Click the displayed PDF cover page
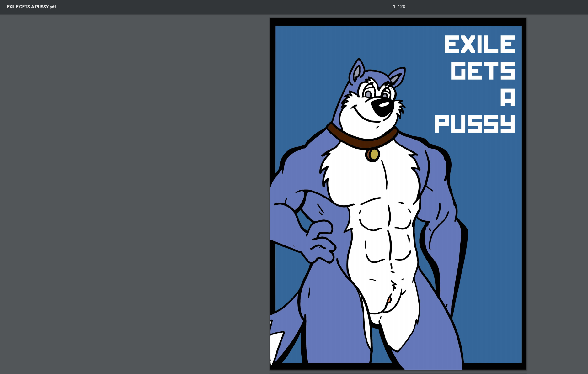588x374 pixels. pyautogui.click(x=398, y=194)
